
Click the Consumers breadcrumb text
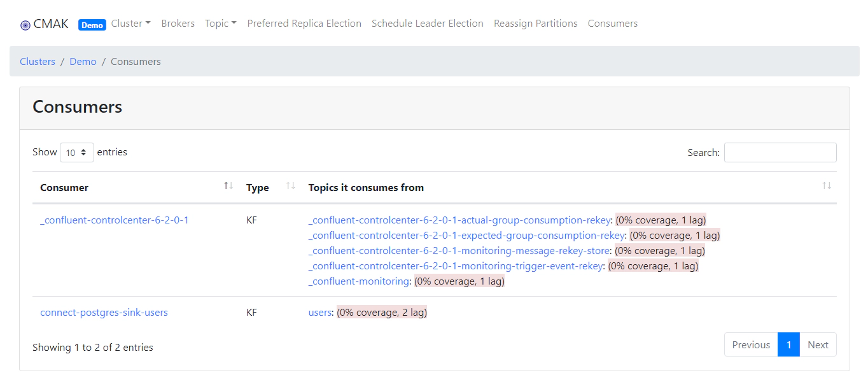(136, 62)
